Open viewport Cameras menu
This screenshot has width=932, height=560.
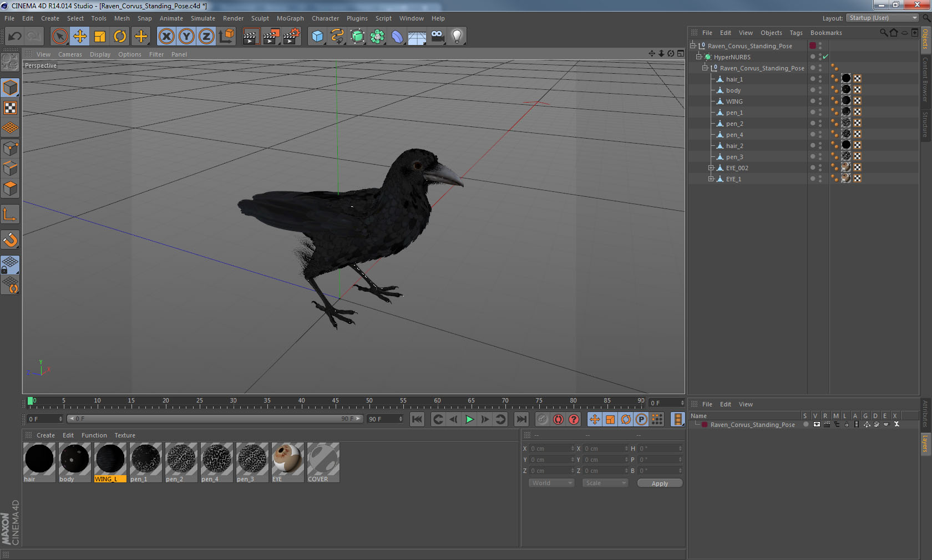pyautogui.click(x=70, y=54)
